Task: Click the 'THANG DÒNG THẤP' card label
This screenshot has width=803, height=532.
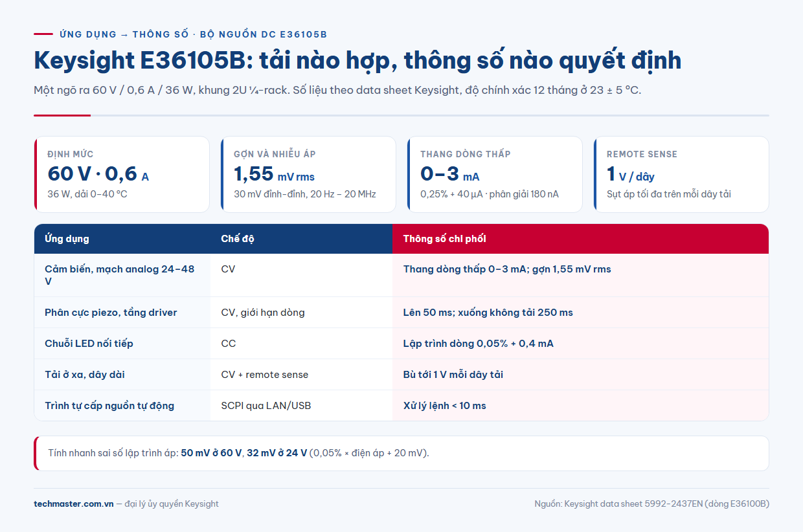Action: 466,154
